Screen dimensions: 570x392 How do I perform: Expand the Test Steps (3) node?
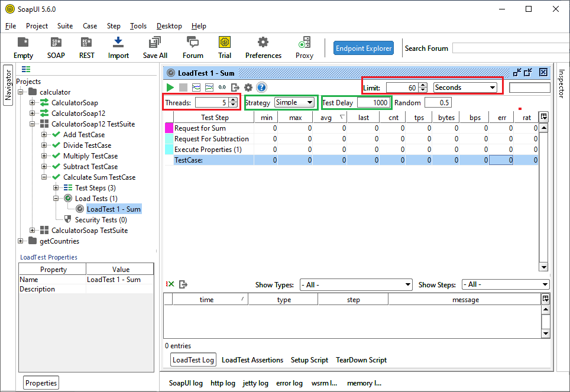(56, 187)
